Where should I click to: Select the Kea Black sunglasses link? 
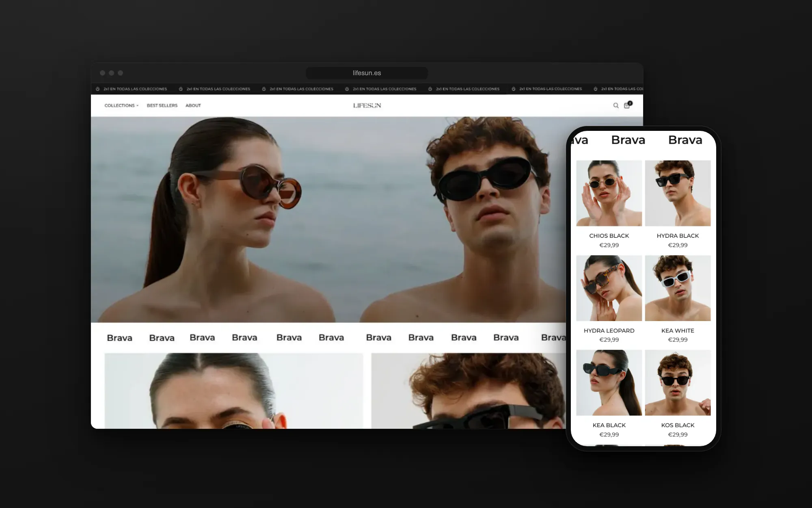pyautogui.click(x=609, y=426)
